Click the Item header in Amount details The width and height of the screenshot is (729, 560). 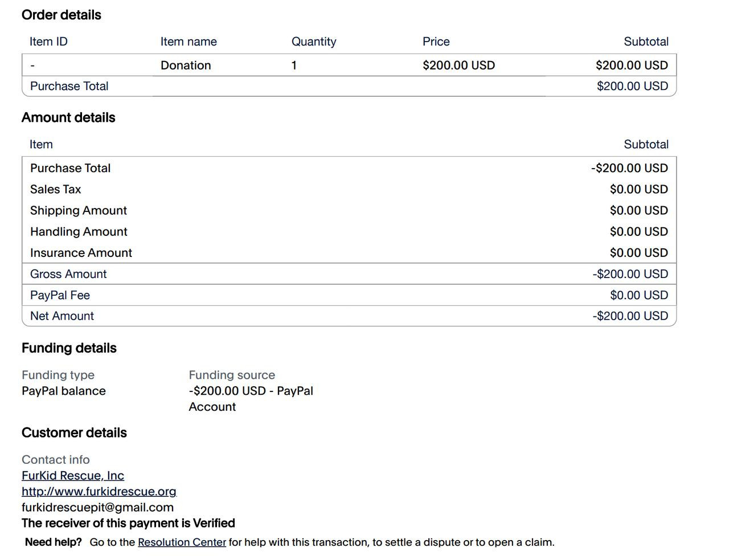(41, 145)
